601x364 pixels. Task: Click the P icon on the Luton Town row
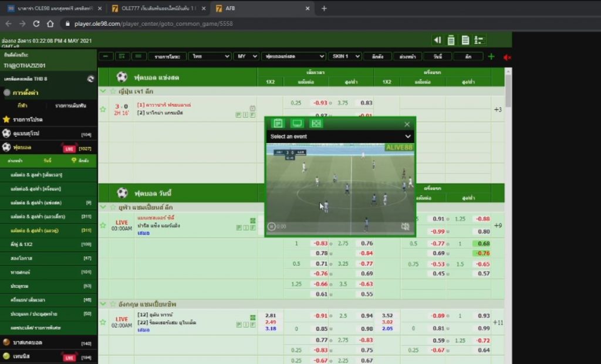click(238, 325)
